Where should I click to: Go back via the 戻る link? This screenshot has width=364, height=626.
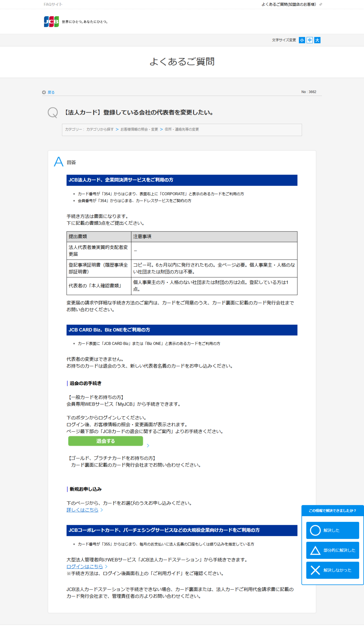tap(51, 92)
